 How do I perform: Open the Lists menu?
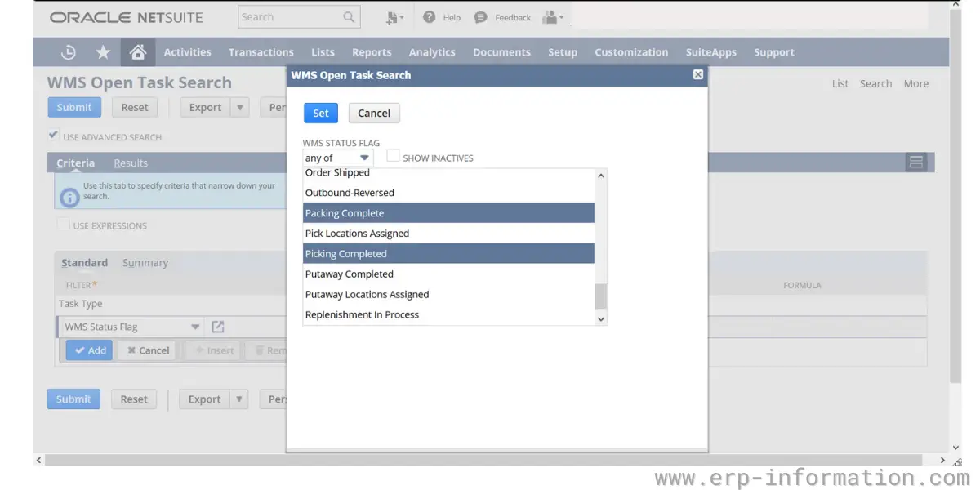[x=323, y=52]
